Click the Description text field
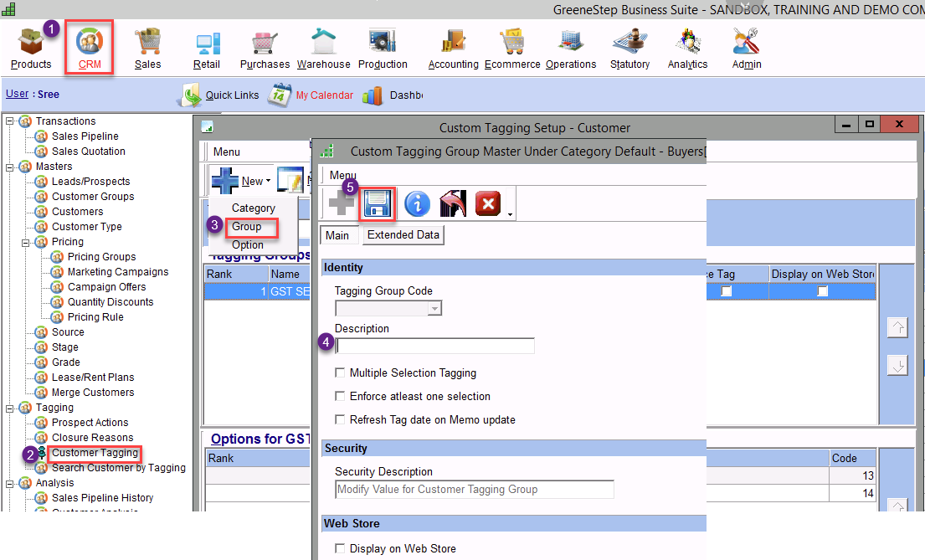 434,347
